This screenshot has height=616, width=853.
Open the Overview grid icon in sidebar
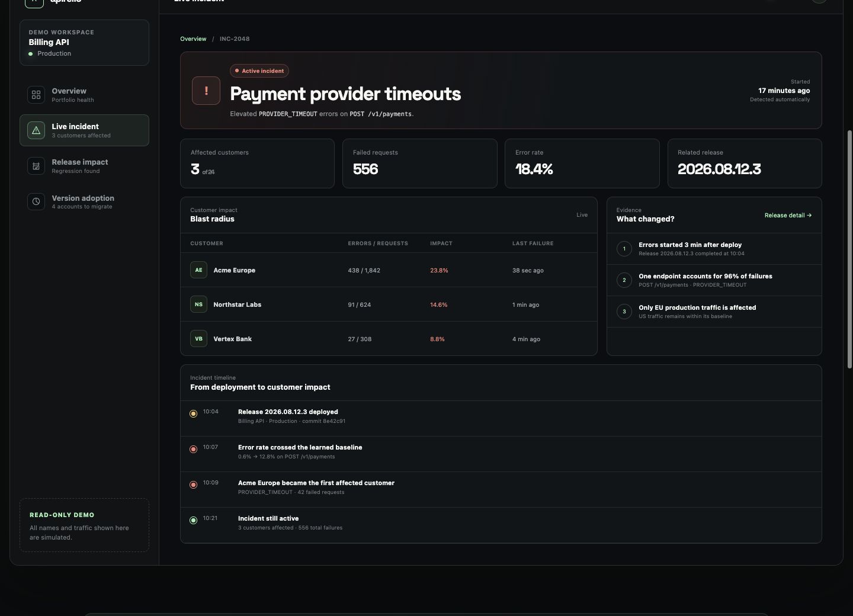(x=36, y=95)
